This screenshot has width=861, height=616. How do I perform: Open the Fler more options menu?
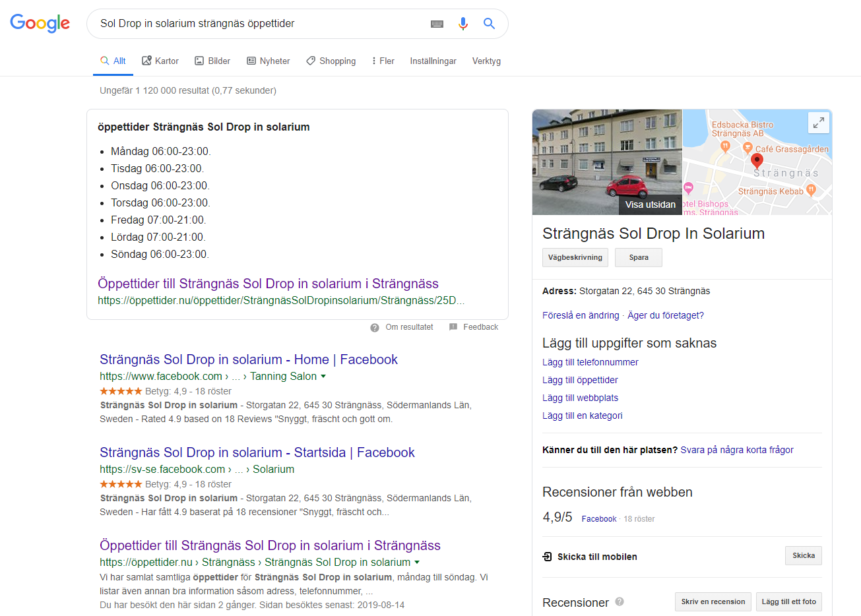pyautogui.click(x=383, y=61)
